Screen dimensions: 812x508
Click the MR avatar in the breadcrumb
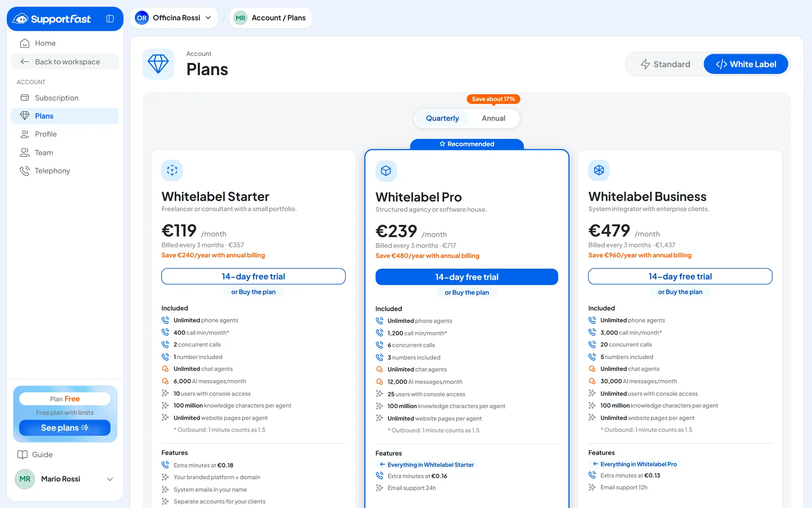coord(240,18)
